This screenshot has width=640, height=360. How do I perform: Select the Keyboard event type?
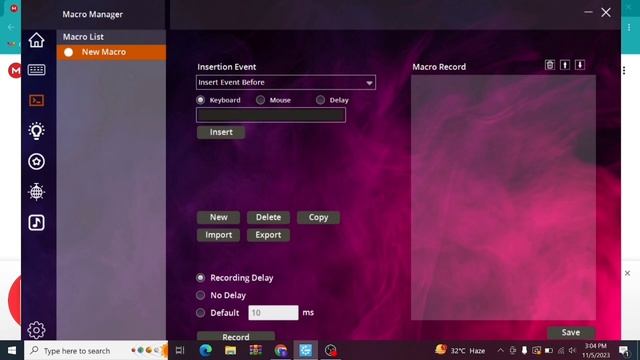200,100
